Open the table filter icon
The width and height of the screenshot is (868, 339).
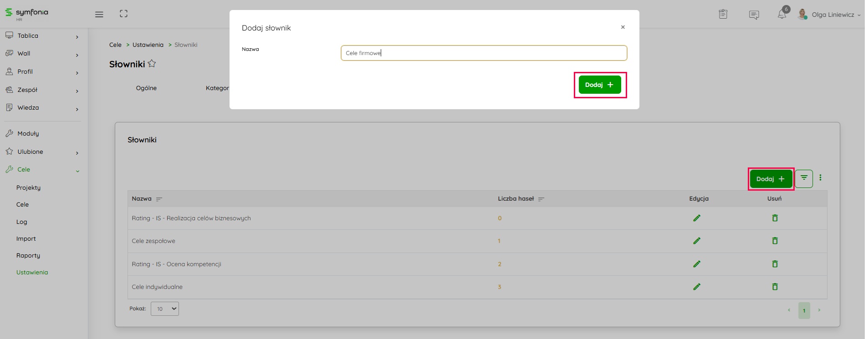pos(804,178)
